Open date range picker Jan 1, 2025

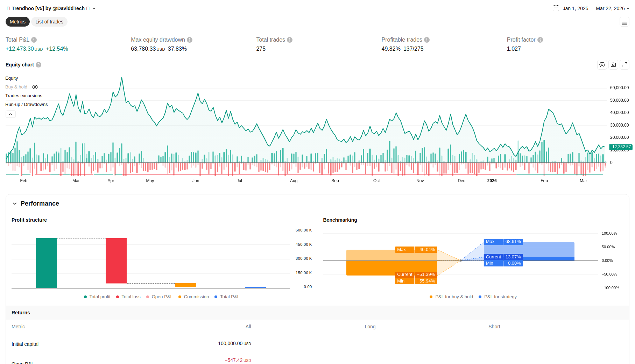[591, 8]
